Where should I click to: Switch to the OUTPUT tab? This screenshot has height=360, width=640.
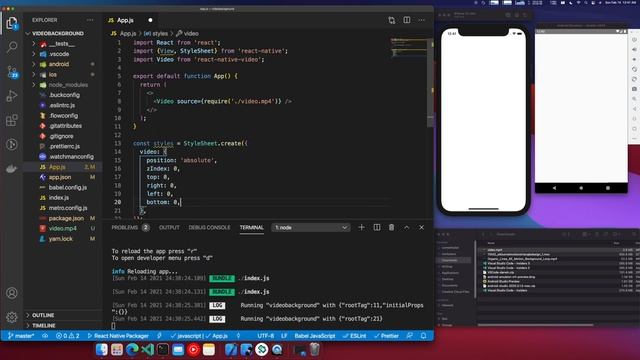169,227
